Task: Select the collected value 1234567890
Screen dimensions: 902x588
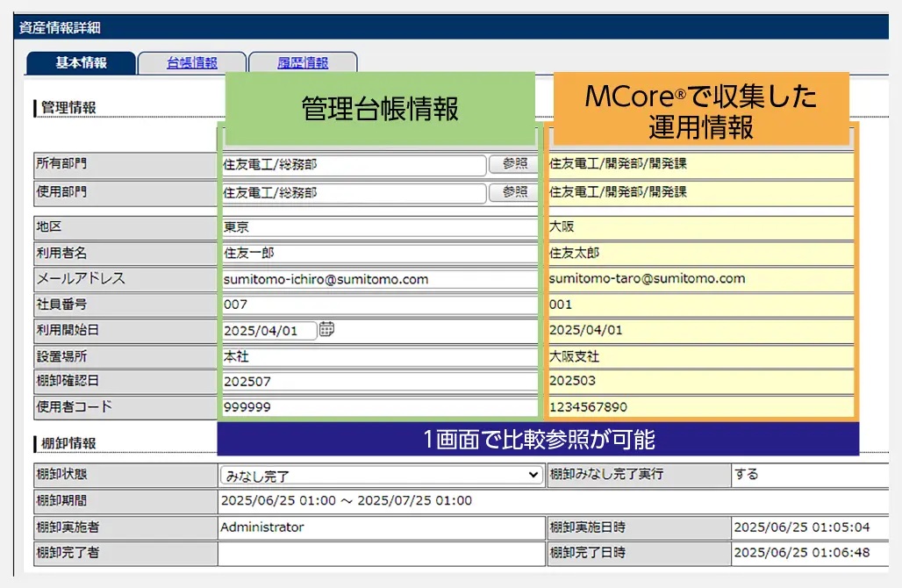Action: [x=588, y=406]
